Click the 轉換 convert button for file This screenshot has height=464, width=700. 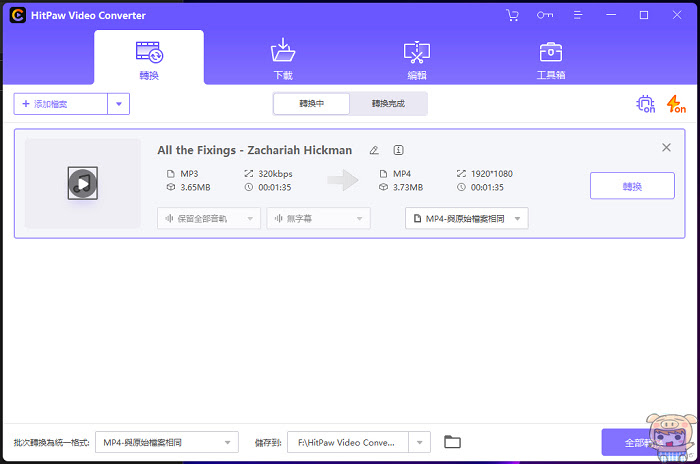[632, 186]
